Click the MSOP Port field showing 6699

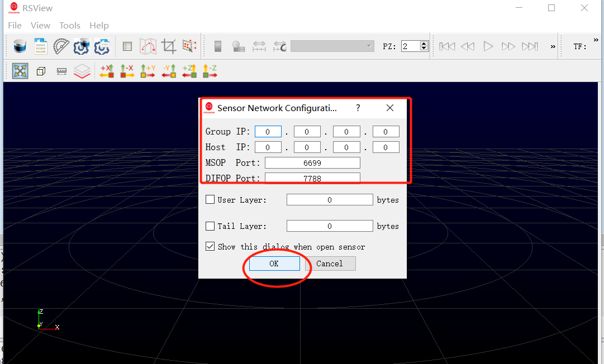[312, 163]
